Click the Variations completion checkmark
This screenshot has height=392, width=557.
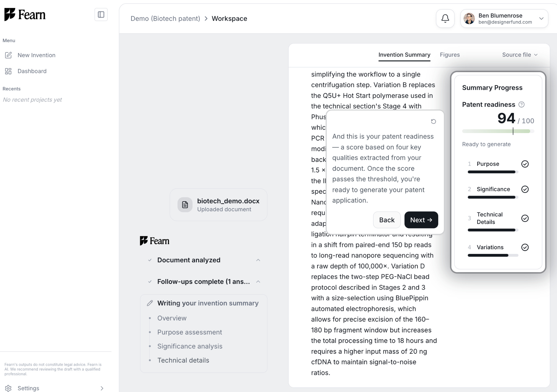click(x=525, y=247)
